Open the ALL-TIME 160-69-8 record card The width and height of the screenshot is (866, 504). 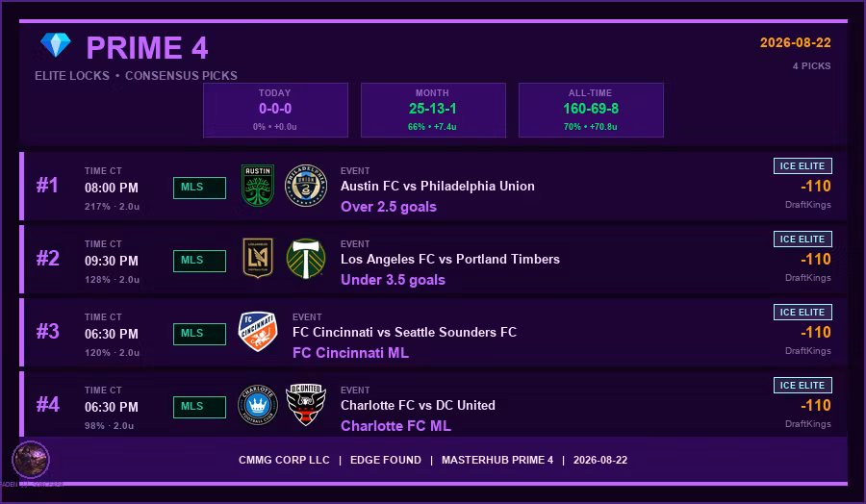click(591, 110)
